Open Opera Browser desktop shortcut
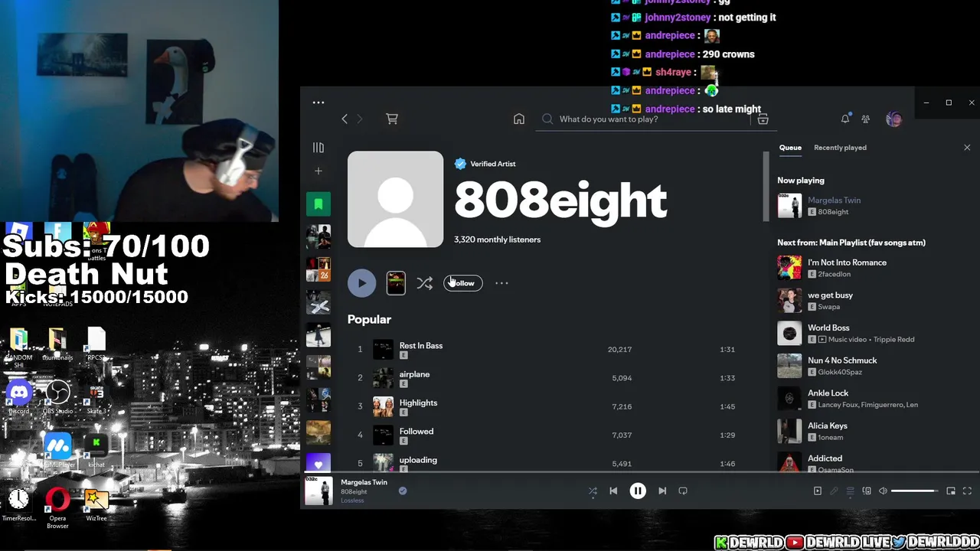 coord(57,509)
